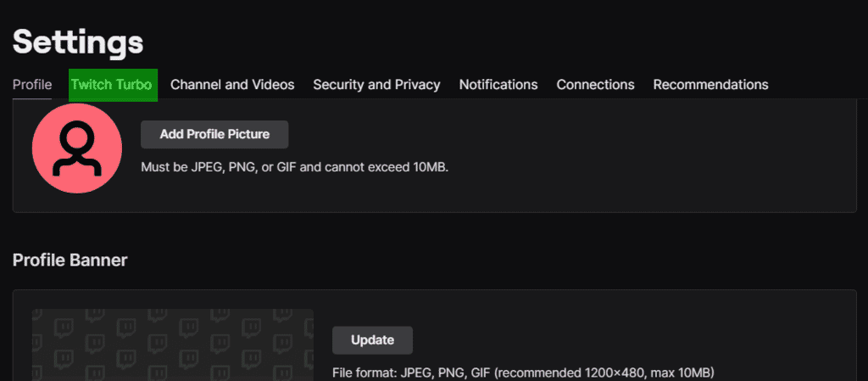Select the Notifications tab

pos(498,85)
